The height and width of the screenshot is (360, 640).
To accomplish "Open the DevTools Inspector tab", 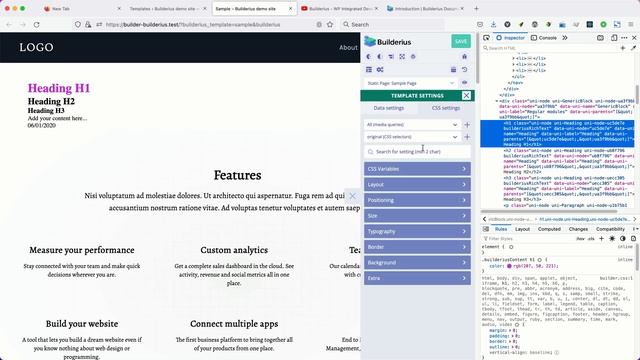I will coord(510,38).
